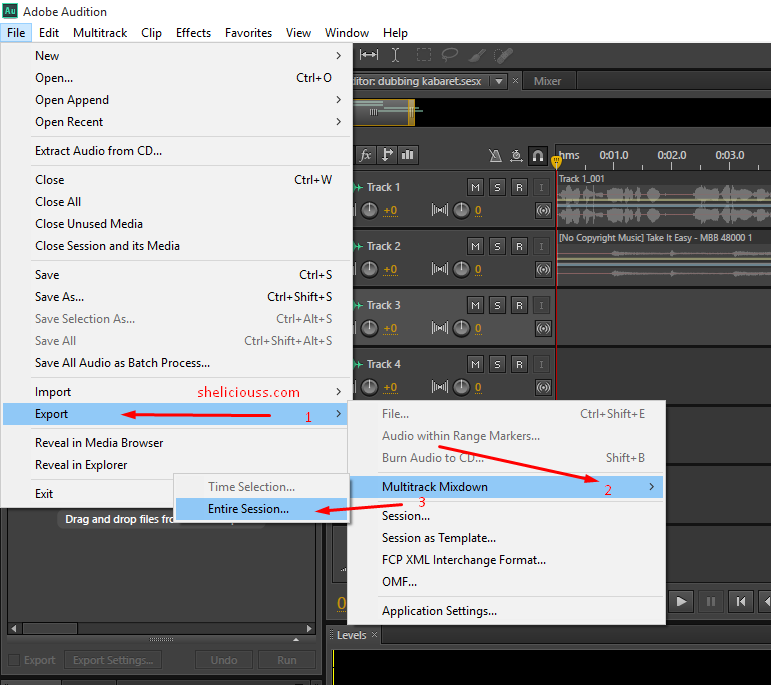Click the horizontal scrollbar in files panel
771x685 pixels.
(50, 628)
